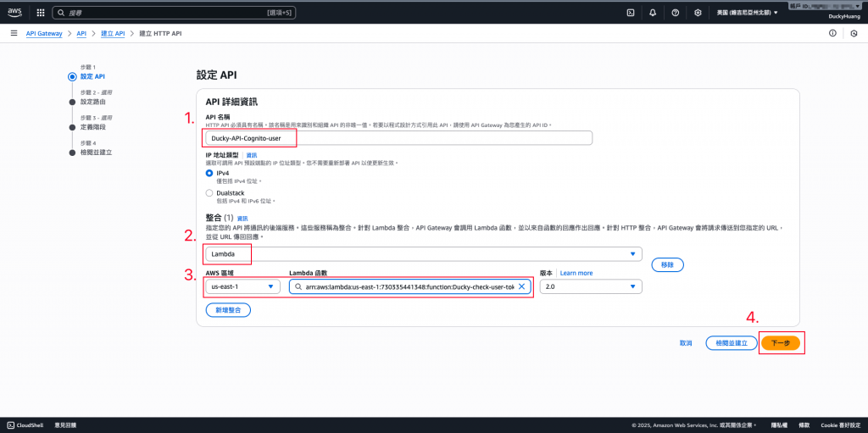
Task: Open 資訊 link next to IP 地址類型
Action: tap(251, 156)
